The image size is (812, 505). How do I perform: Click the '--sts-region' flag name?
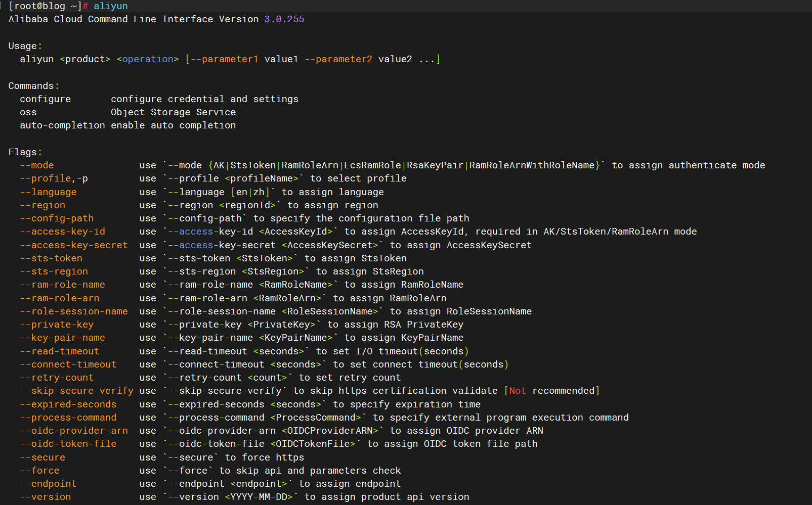[x=54, y=271]
